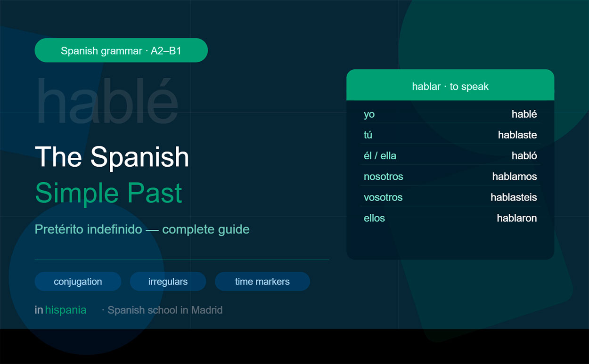Viewport: 589px width, 364px height.
Task: Click the hablé form in the table
Action: tap(524, 113)
